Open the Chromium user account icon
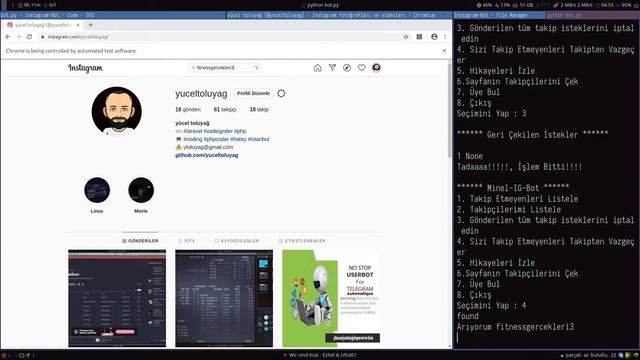Viewport: 640px width, 360px height. 434,37
